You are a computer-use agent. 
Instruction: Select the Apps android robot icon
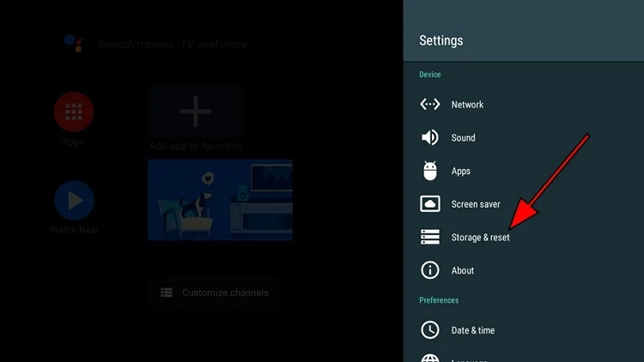[429, 171]
